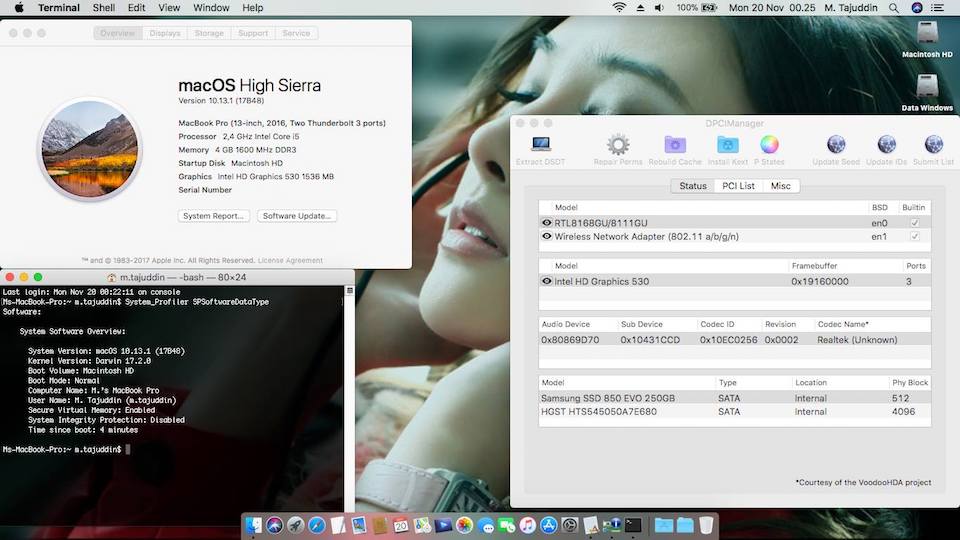Image resolution: width=960 pixels, height=540 pixels.
Task: Click the Software Update... button
Action: click(x=297, y=216)
